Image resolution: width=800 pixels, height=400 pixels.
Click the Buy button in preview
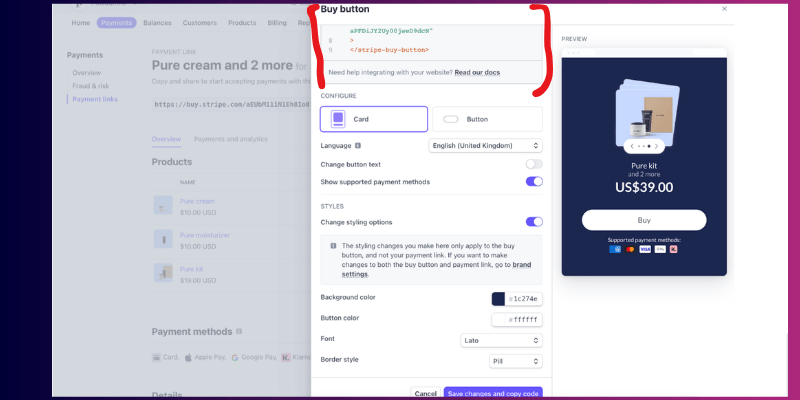point(644,220)
